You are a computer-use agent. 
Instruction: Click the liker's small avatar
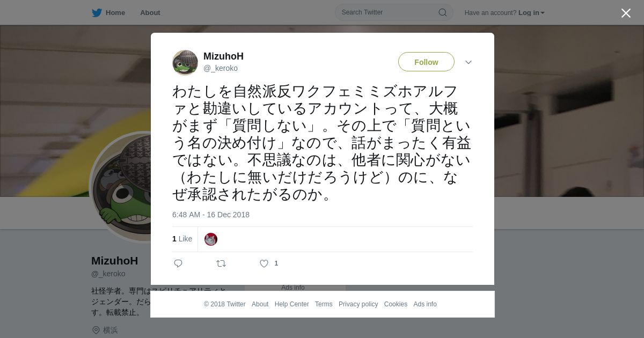tap(211, 239)
